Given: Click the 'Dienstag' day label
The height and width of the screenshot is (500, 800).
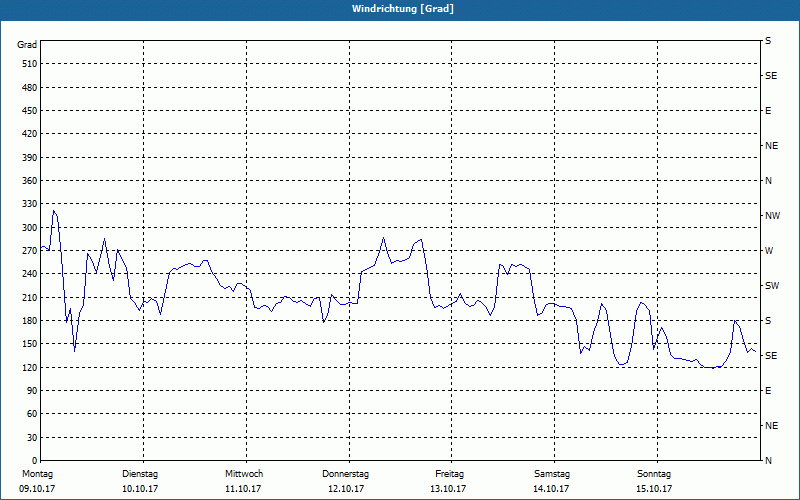Looking at the screenshot, I should tap(140, 474).
